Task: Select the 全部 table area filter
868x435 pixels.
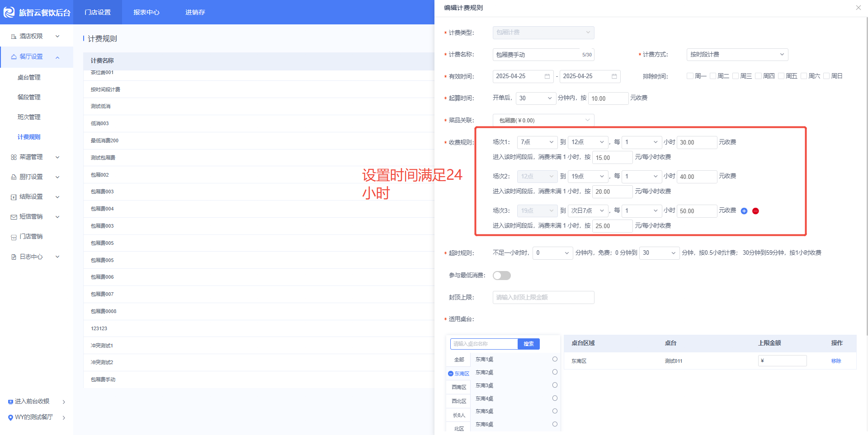Action: [x=459, y=360]
